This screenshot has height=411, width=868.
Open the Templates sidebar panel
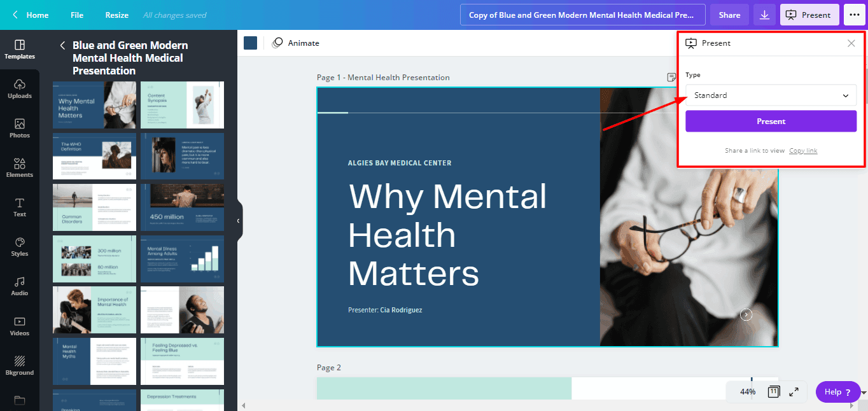click(x=20, y=50)
